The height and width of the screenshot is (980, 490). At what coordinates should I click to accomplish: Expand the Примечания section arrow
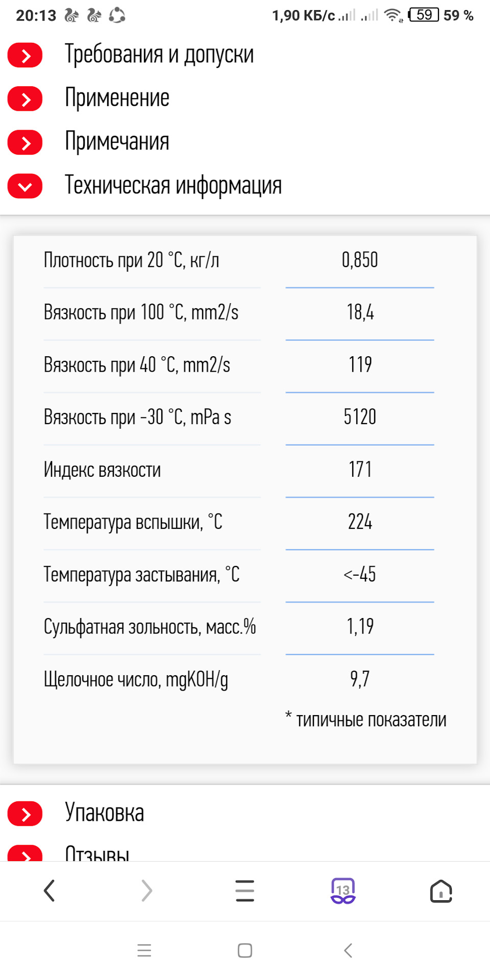coord(24,143)
